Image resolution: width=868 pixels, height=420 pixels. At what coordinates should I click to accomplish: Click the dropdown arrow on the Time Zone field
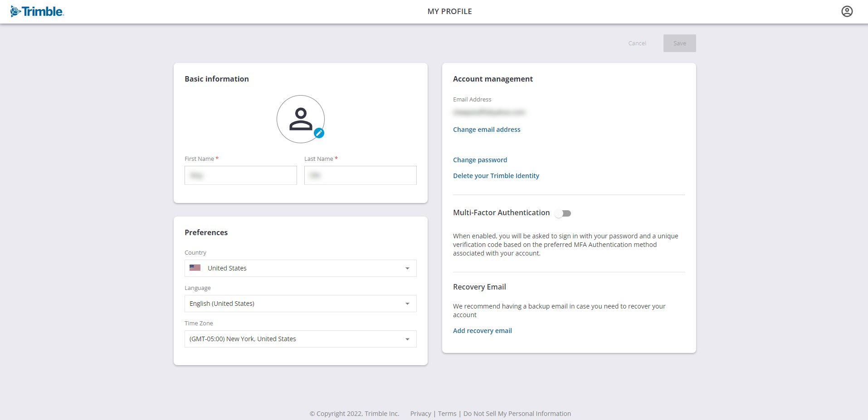click(x=407, y=338)
